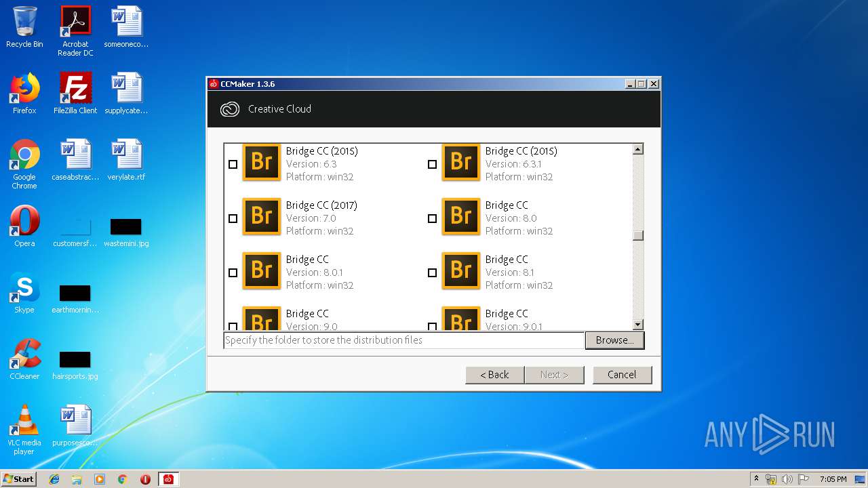Click the scrollbar down arrow in product list
The height and width of the screenshot is (488, 868).
[637, 325]
